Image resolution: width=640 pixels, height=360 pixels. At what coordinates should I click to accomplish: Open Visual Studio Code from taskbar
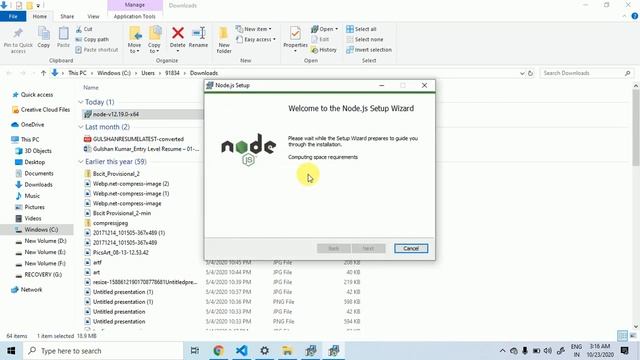tap(242, 351)
